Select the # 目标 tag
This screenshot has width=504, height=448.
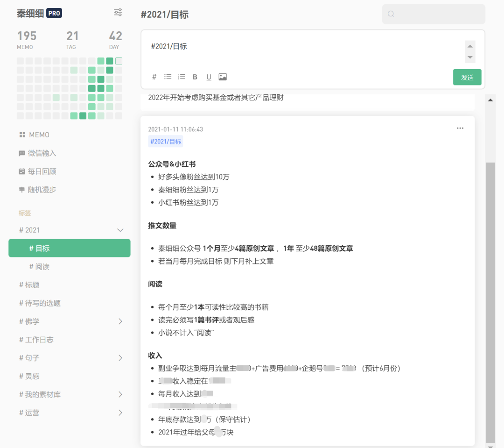tap(70, 248)
